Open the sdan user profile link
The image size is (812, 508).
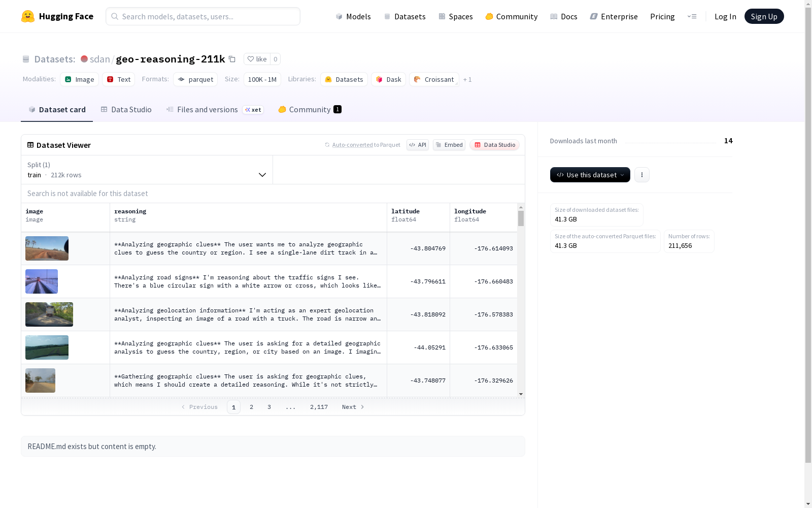point(100,59)
